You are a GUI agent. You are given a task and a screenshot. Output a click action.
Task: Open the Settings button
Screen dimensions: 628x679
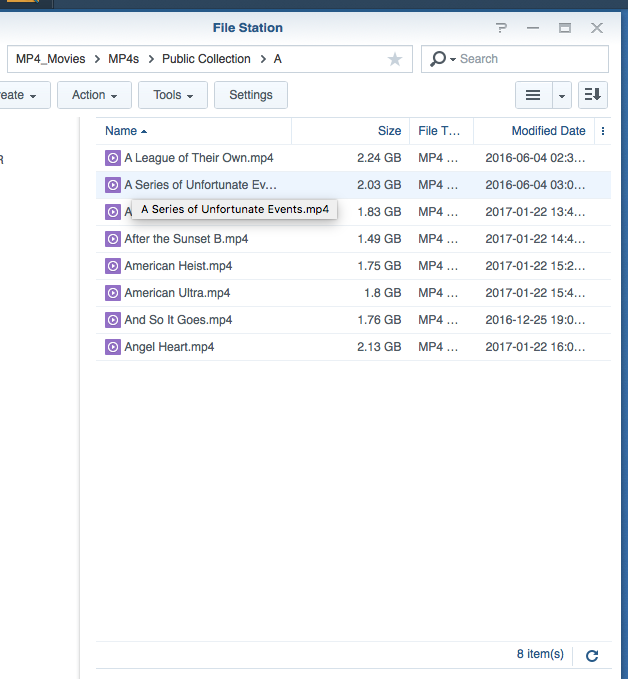pos(251,95)
